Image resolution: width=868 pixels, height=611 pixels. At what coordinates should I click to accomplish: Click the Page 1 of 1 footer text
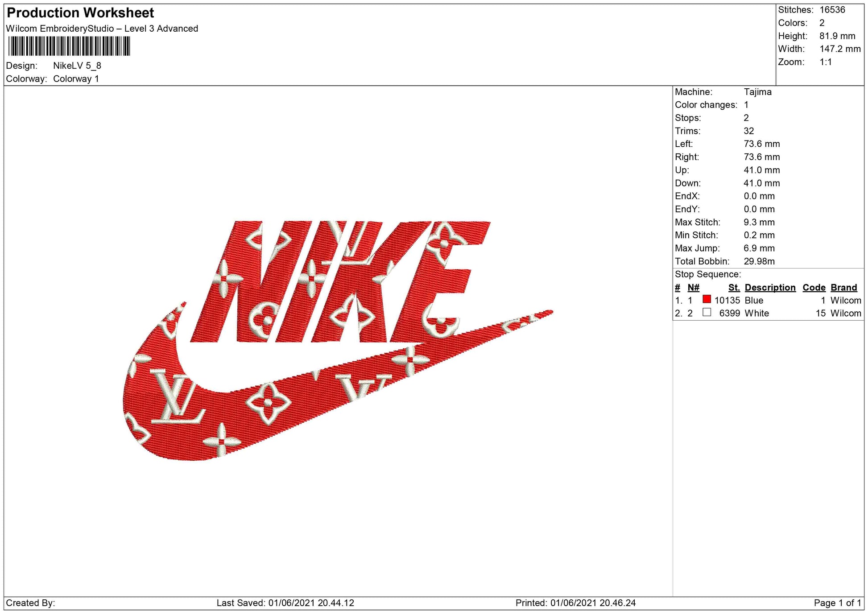pyautogui.click(x=837, y=603)
